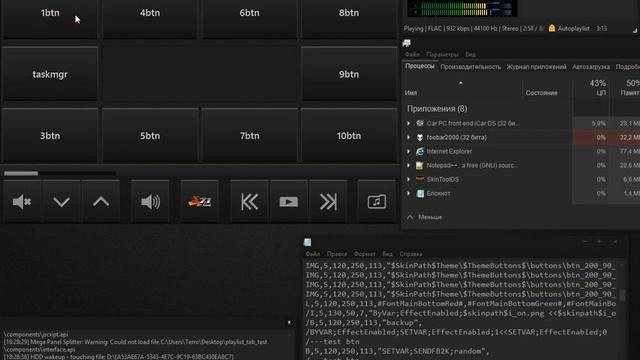
Task: Switch to the Производительность tab
Action: 471,67
